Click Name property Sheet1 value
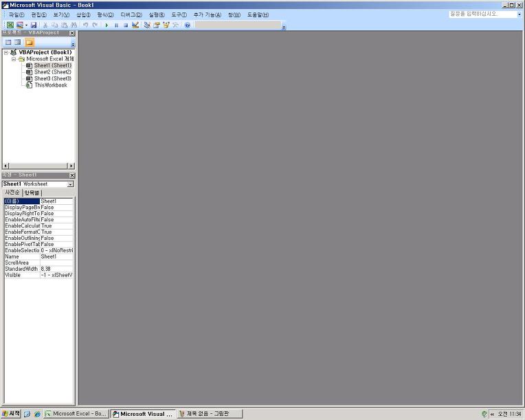The image size is (525, 420). tap(56, 256)
